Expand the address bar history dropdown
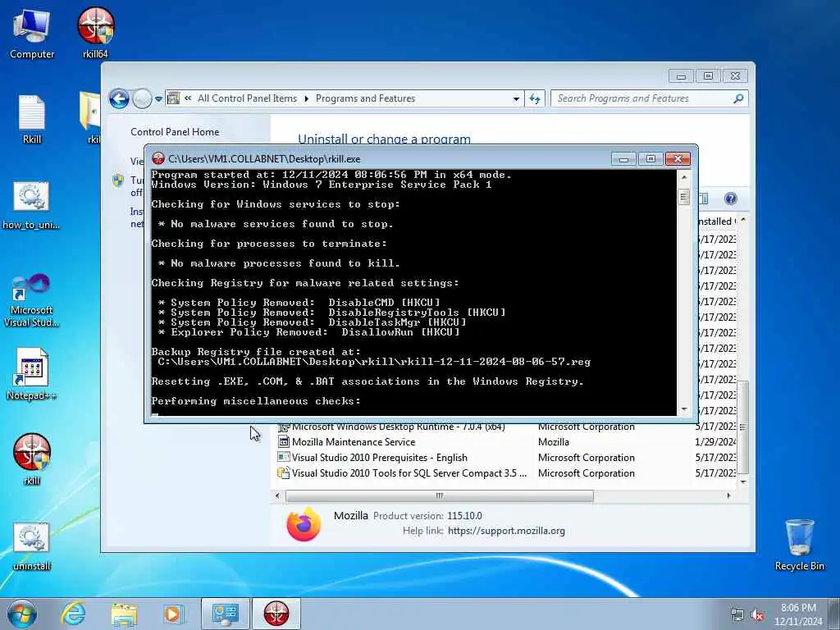This screenshot has width=840, height=630. coord(516,98)
